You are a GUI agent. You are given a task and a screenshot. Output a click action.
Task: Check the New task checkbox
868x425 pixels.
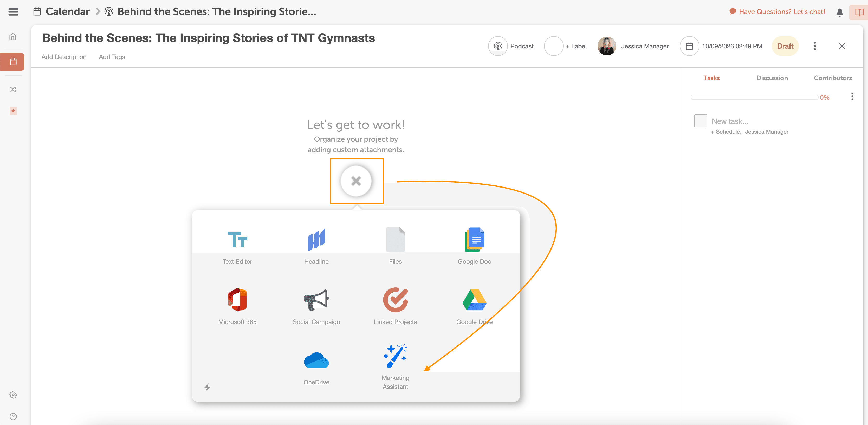tap(701, 121)
